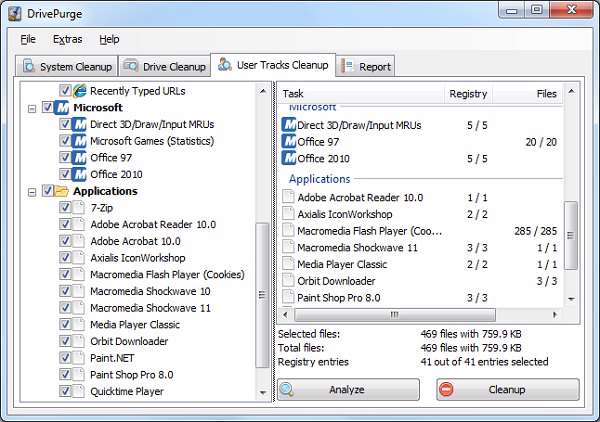600x422 pixels.
Task: Uncheck the Macromedia Flash Player (Cookies) checkbox
Action: coord(65,274)
